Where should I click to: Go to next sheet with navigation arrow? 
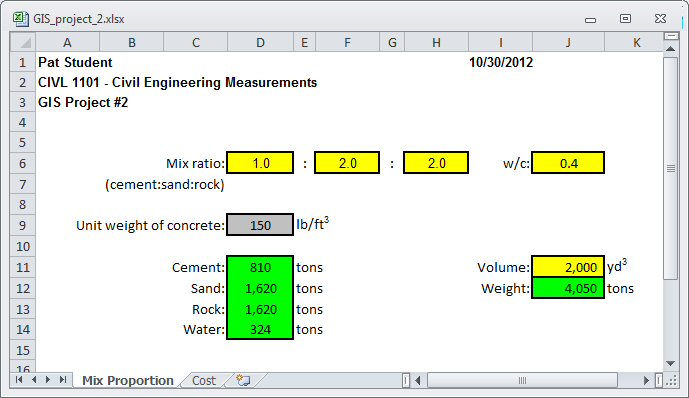(48, 380)
